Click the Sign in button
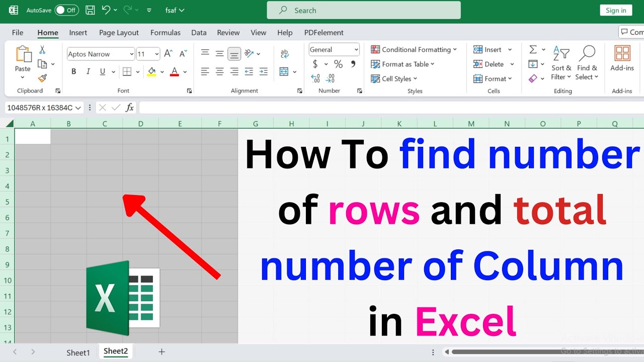The image size is (644, 362). coord(616,10)
